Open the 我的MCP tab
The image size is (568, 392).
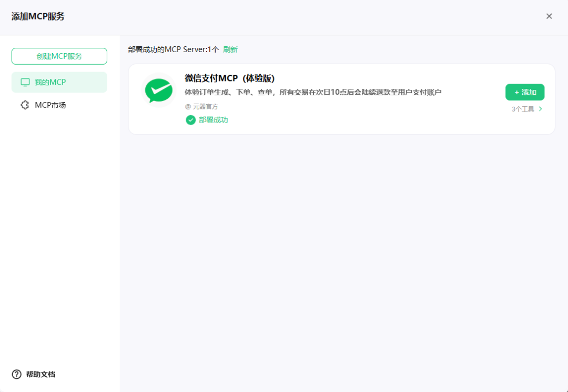59,82
